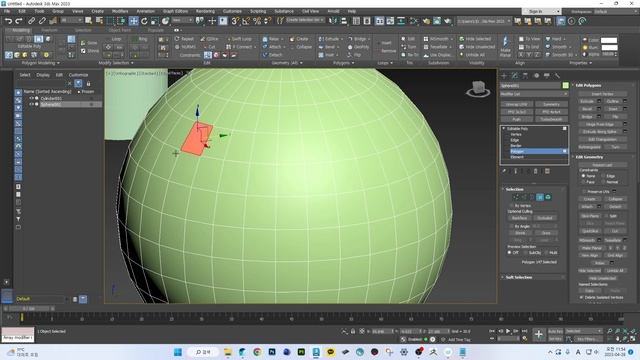
Task: Click Sign In button
Action: [x=536, y=11]
